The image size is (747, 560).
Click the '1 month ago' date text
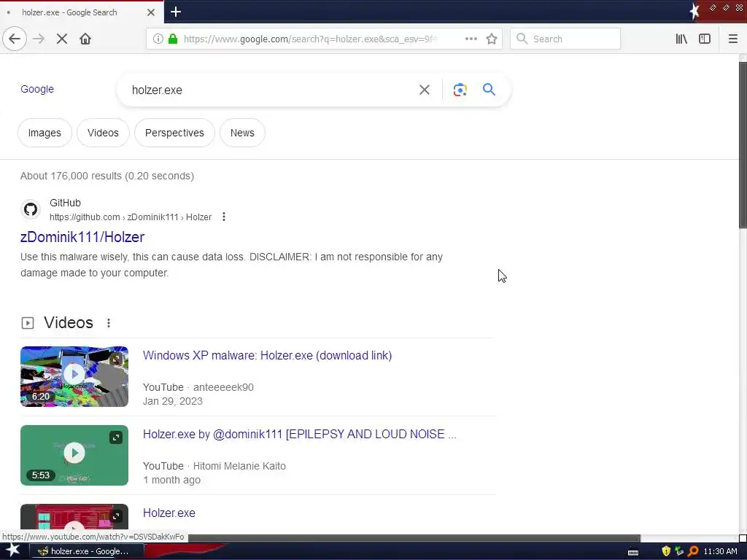click(x=171, y=480)
